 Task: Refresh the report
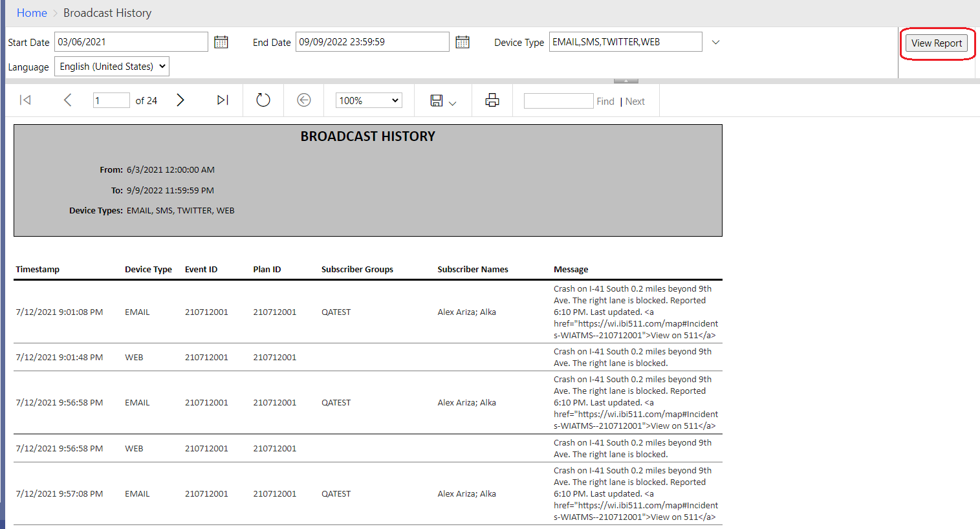pyautogui.click(x=263, y=100)
